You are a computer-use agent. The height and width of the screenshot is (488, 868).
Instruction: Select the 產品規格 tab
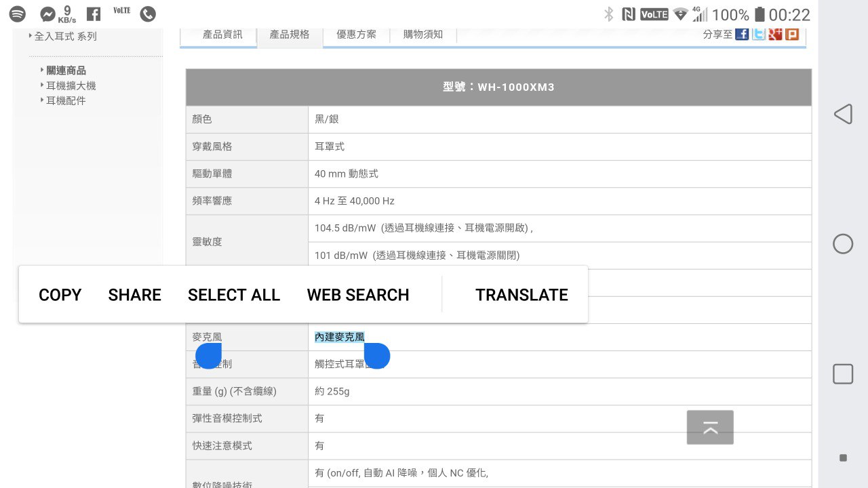point(290,35)
